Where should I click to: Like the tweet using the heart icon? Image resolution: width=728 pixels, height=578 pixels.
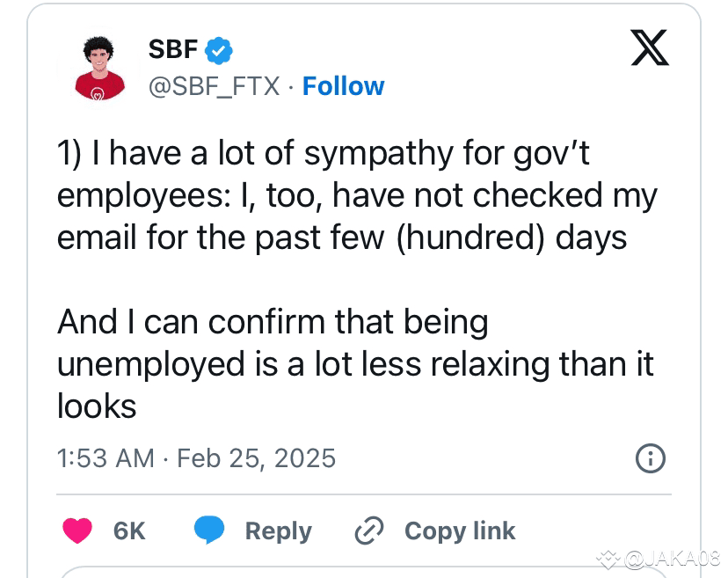76,530
